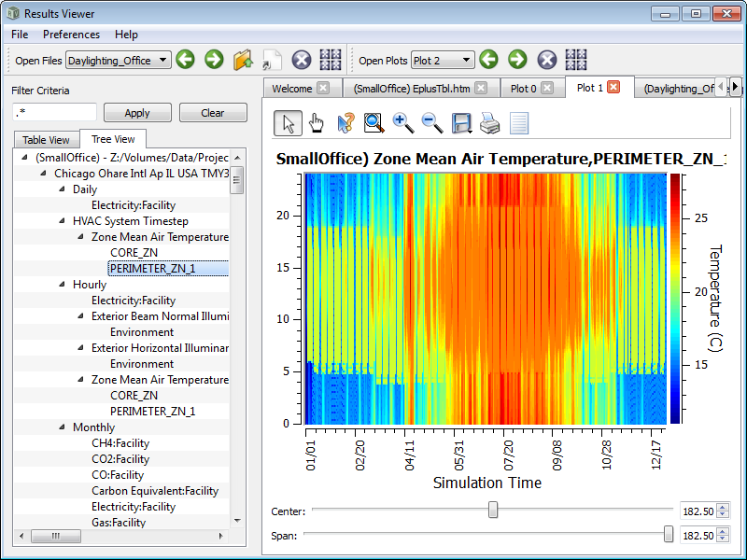Click the plots grid icon in Open Plots toolbar

tap(576, 60)
